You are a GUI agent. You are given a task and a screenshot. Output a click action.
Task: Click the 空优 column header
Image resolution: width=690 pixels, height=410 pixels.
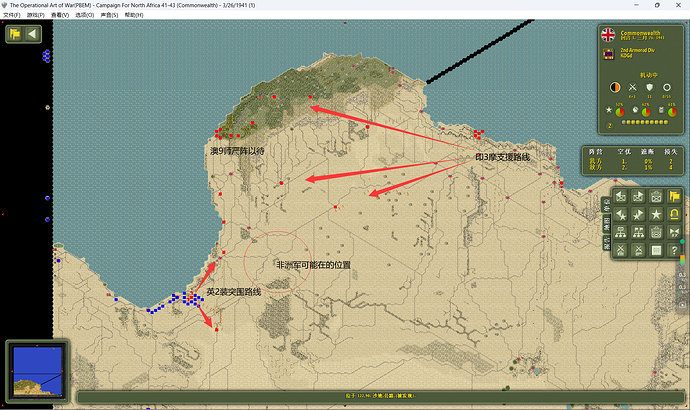[624, 152]
